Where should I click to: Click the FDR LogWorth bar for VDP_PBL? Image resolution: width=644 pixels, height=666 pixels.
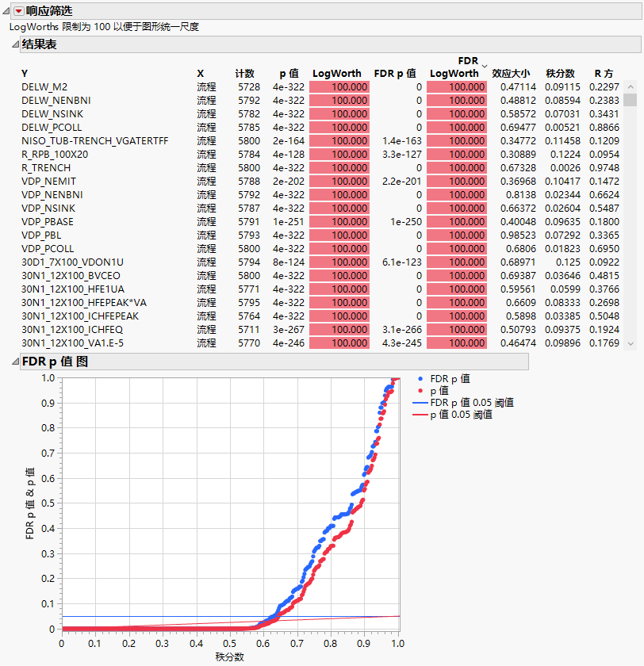pos(457,235)
